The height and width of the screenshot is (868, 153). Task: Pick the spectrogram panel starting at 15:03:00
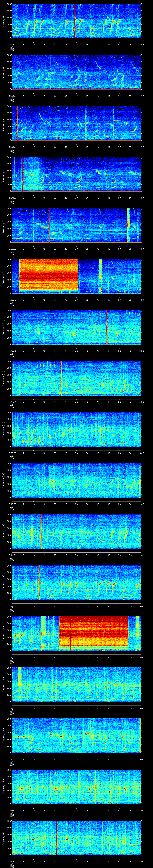click(77, 123)
